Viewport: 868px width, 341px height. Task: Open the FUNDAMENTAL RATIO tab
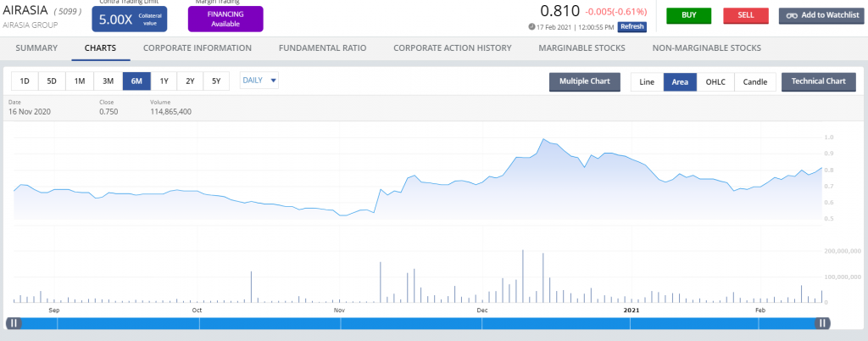click(323, 48)
